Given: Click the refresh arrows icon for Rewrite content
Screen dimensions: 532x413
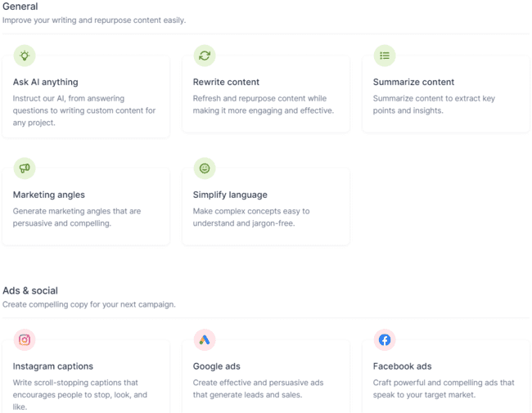Looking at the screenshot, I should point(205,56).
